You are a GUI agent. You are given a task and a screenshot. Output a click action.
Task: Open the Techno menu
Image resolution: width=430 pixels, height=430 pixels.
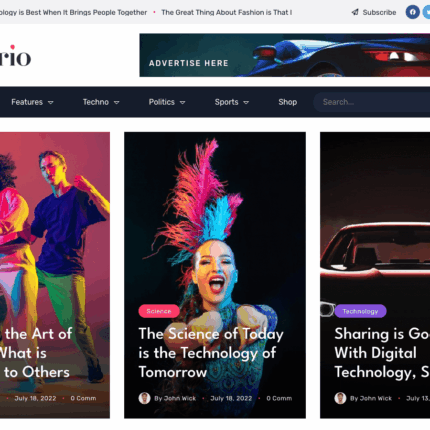coord(96,102)
